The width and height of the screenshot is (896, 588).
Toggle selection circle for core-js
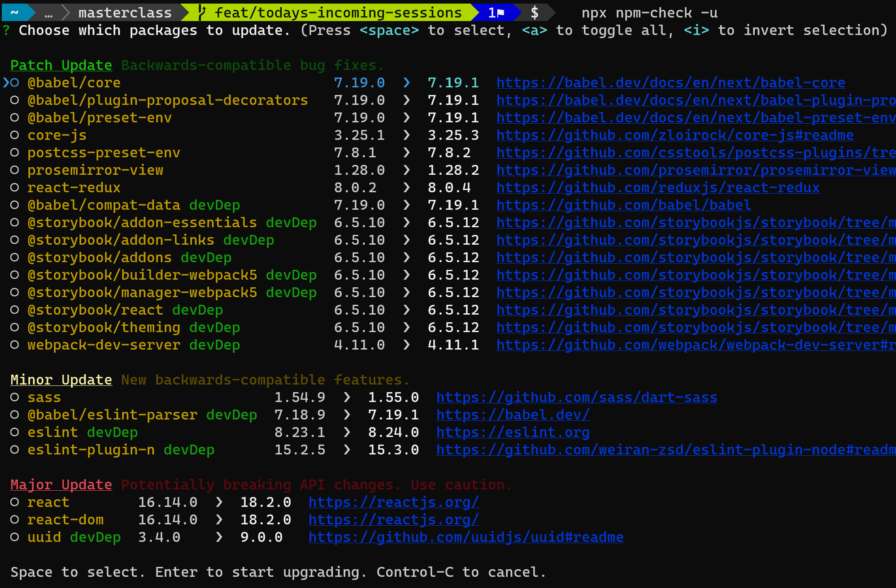(15, 135)
